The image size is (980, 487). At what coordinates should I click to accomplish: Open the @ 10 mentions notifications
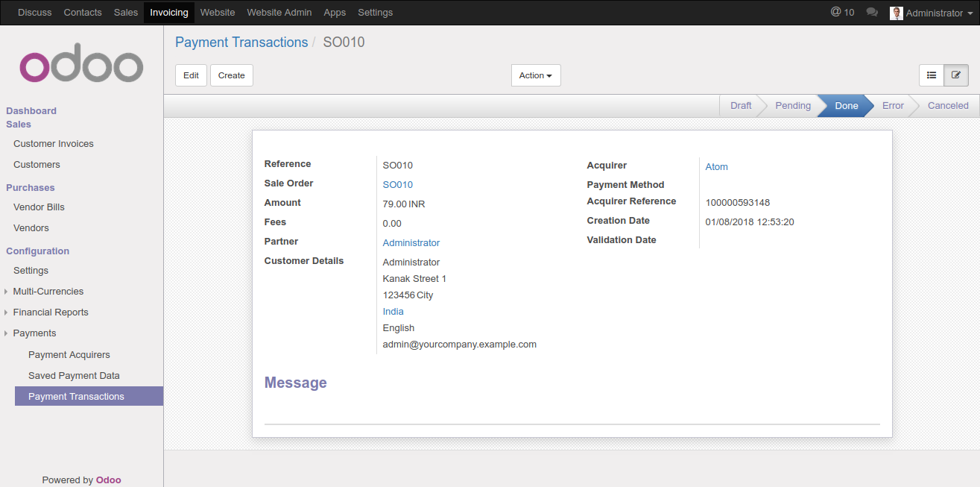click(x=842, y=13)
